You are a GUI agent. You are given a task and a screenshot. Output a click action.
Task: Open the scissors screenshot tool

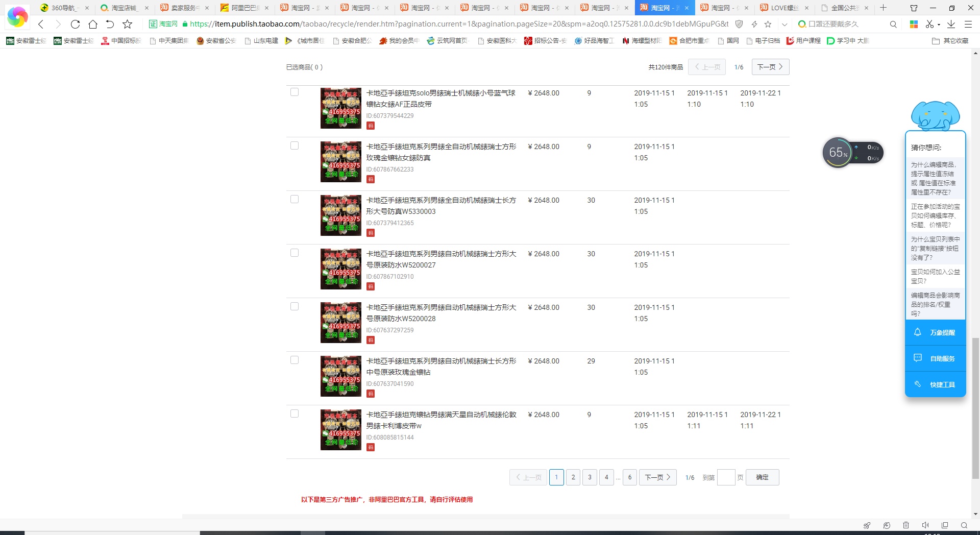click(x=930, y=24)
